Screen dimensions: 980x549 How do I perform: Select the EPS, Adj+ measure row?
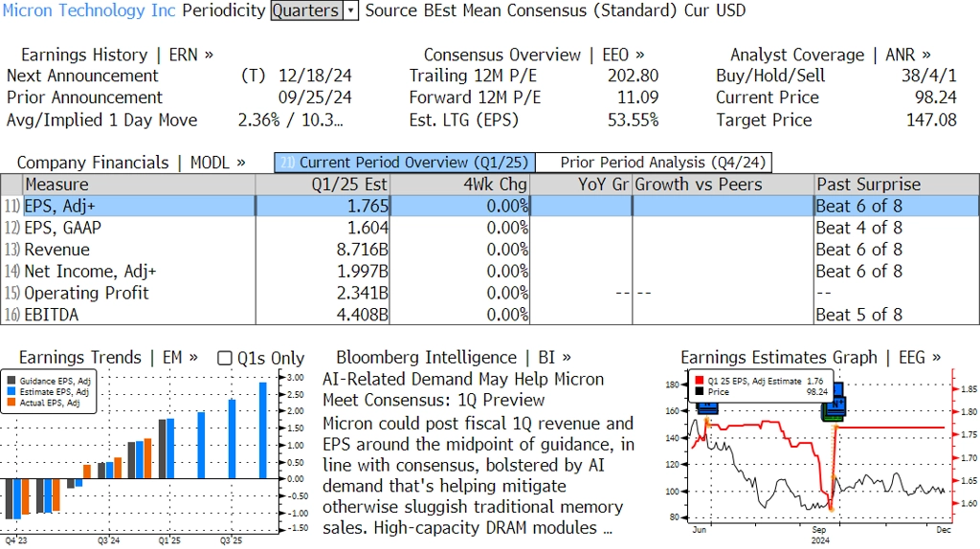pyautogui.click(x=490, y=206)
